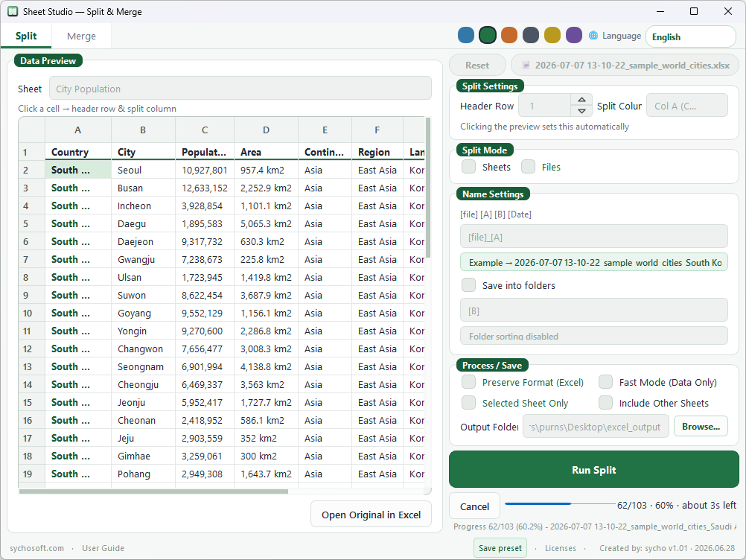Select the blue theme color circle
746x560 pixels.
466,35
